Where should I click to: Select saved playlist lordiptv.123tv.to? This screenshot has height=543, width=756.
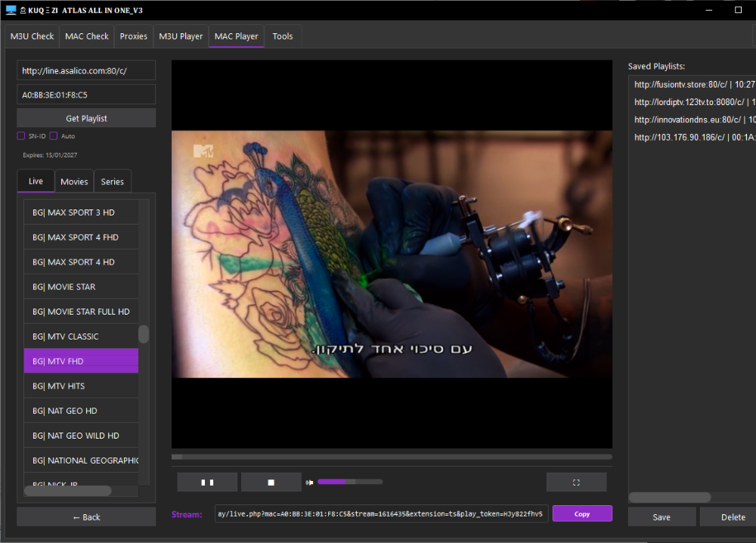point(694,102)
